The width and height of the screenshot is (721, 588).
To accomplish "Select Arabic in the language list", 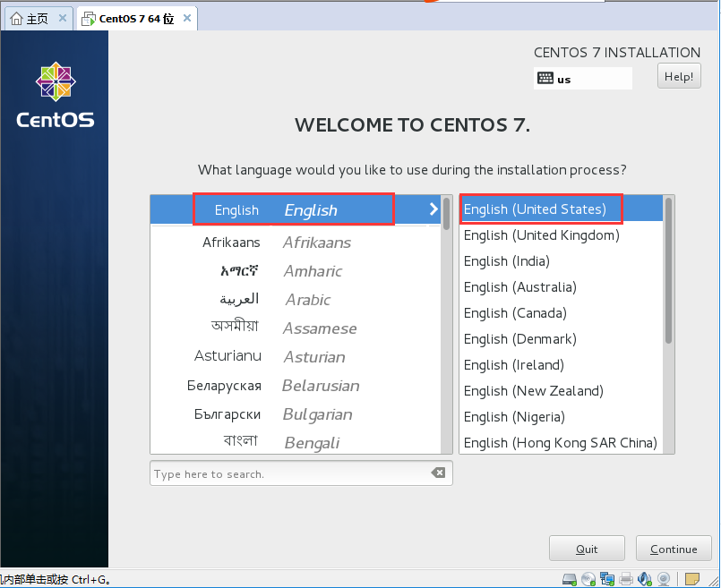I will point(296,300).
